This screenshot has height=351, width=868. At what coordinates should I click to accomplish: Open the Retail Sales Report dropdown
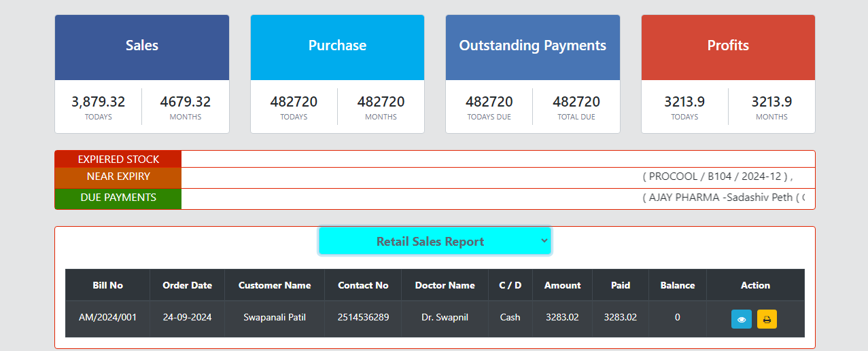click(434, 241)
